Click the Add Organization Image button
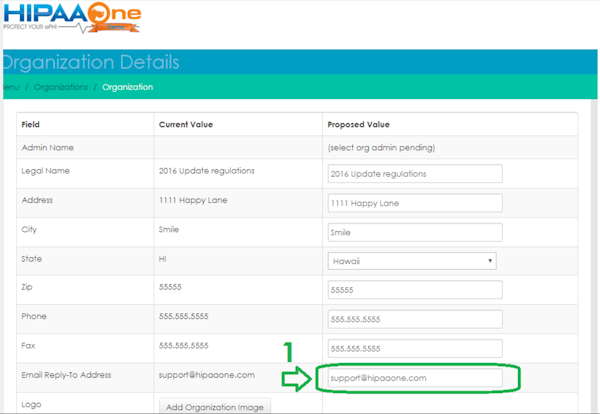 tap(214, 405)
